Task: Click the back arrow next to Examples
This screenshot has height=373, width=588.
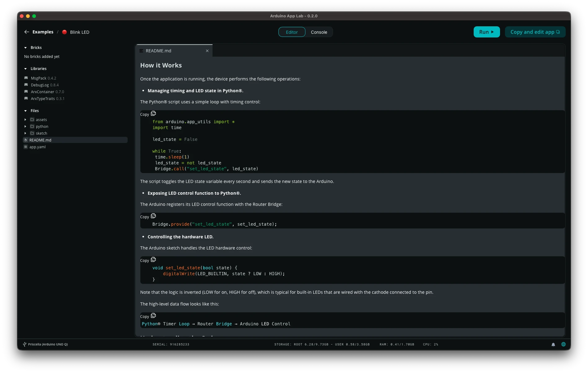Action: point(27,32)
